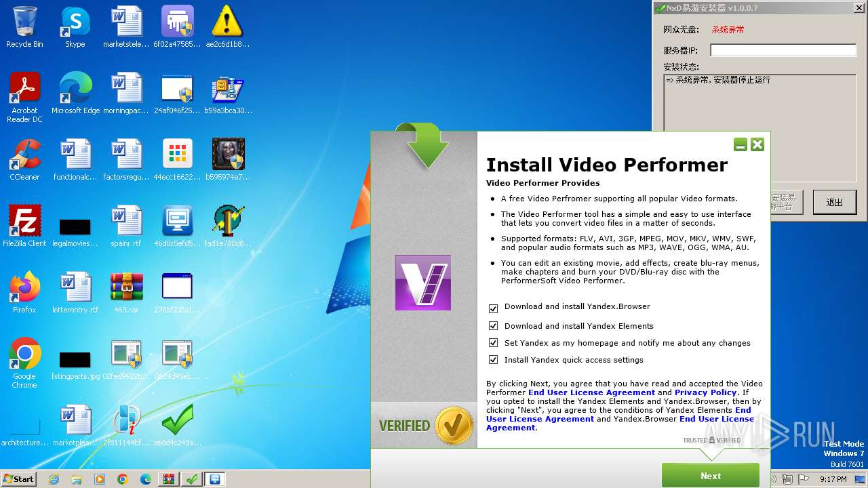Minimize the Video Performer installer window
This screenshot has width=868, height=488.
(741, 144)
